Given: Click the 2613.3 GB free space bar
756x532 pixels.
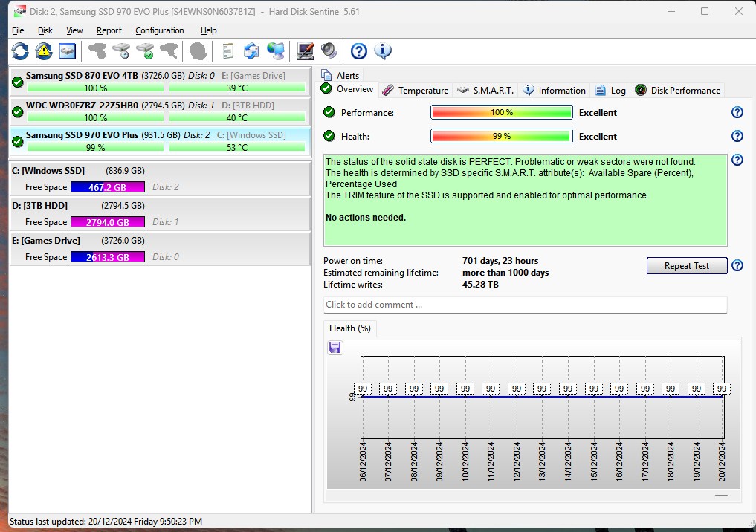Looking at the screenshot, I should coord(108,257).
